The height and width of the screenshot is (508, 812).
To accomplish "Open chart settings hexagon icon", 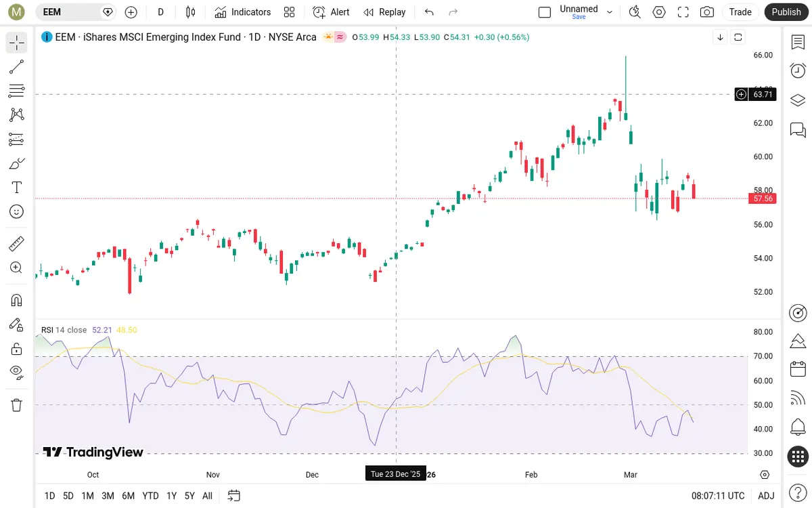I will 659,12.
